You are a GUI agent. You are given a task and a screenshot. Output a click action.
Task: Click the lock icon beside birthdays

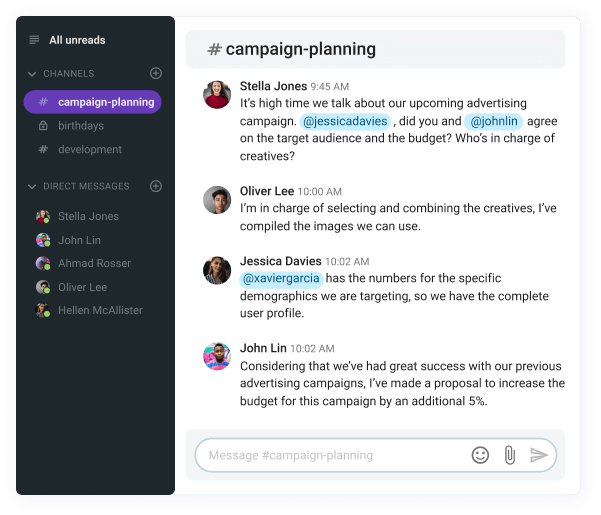click(x=43, y=125)
